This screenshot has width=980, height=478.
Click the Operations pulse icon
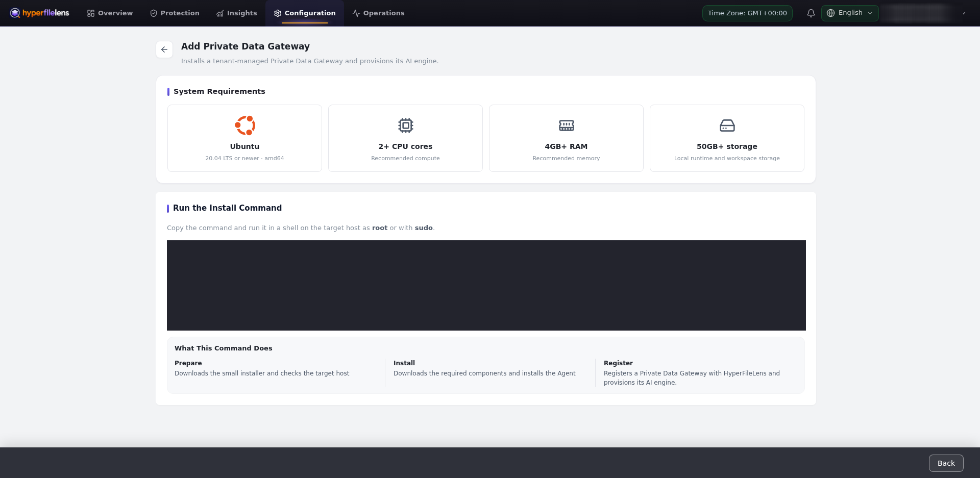pos(356,13)
